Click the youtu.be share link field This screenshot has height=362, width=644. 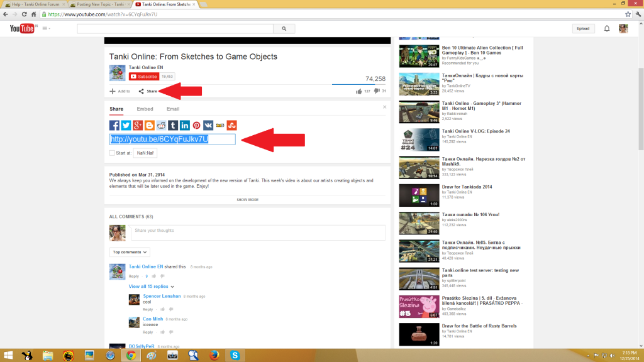[172, 139]
